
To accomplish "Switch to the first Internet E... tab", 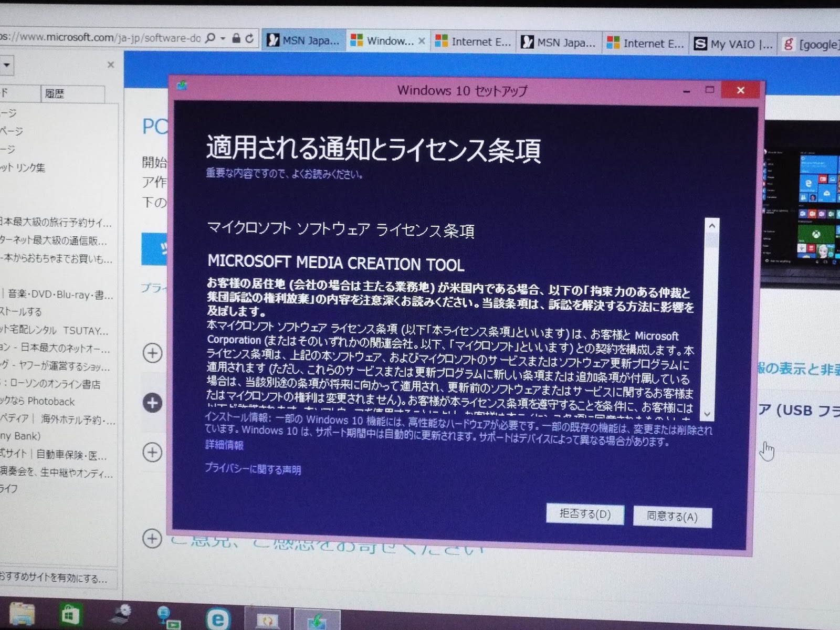I will point(474,41).
